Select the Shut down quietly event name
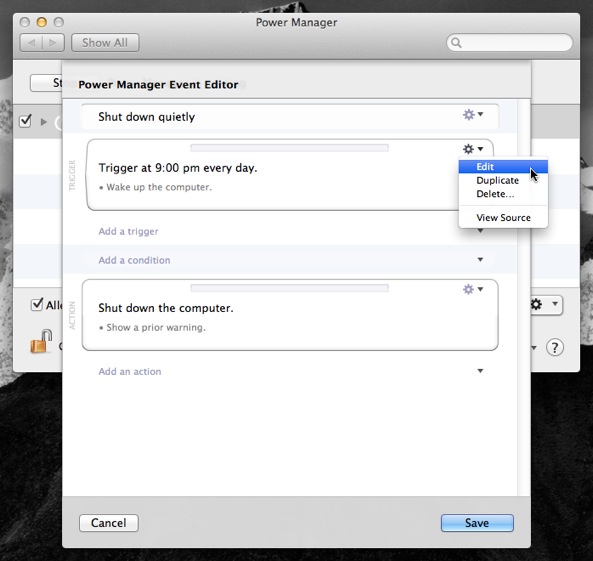This screenshot has width=593, height=561. (147, 117)
